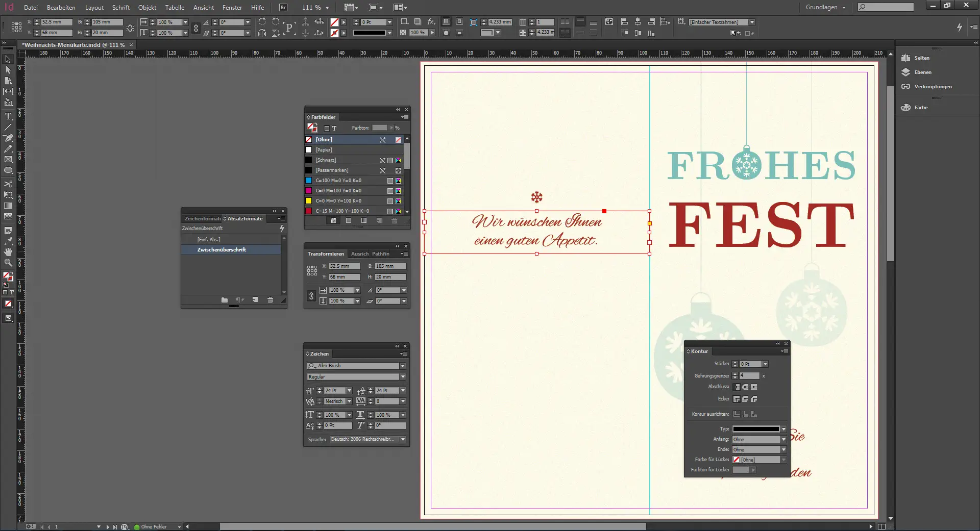Open the Alex Brush font dropdown
The image size is (980, 531).
(403, 366)
